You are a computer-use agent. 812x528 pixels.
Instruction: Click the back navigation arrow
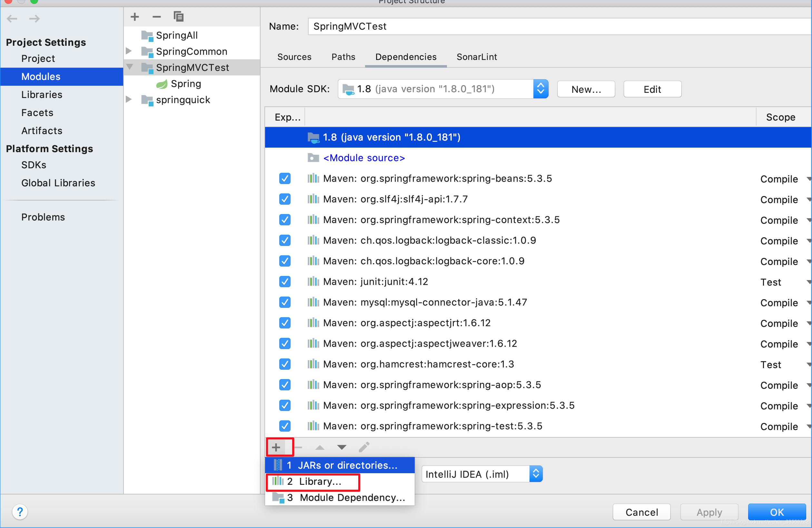[12, 18]
